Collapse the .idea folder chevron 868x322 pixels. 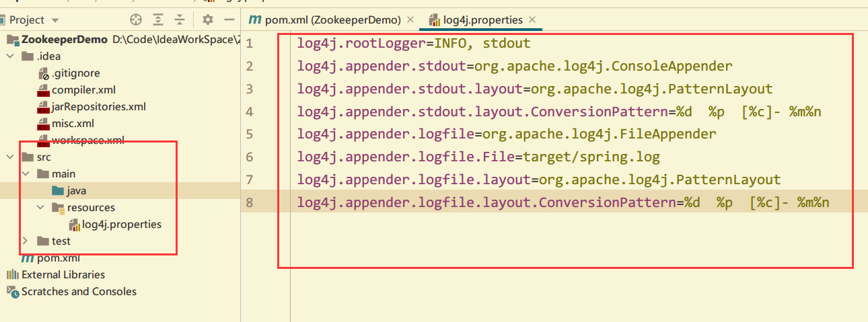coord(11,56)
